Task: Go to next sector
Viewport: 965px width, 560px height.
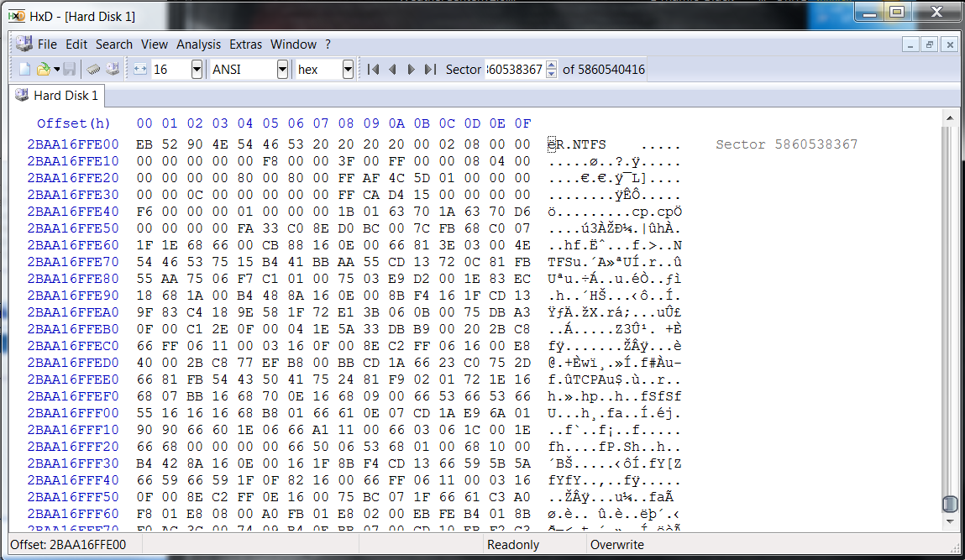Action: tap(411, 69)
